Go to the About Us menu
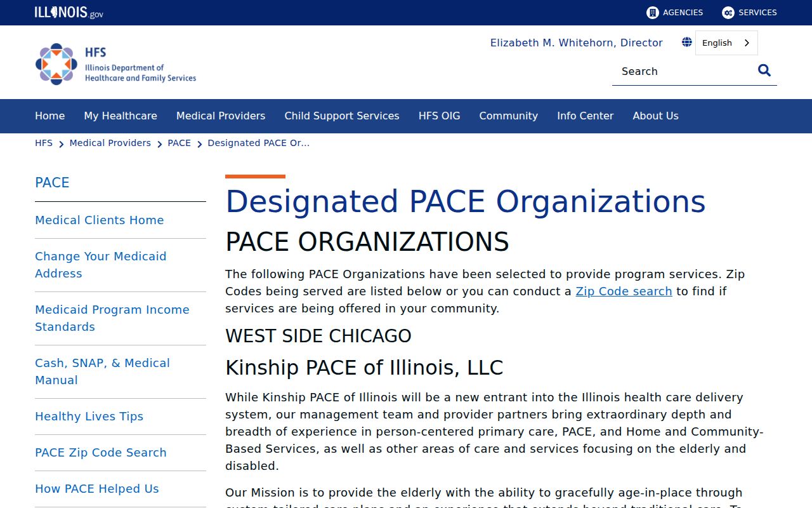The image size is (812, 508). 655,116
